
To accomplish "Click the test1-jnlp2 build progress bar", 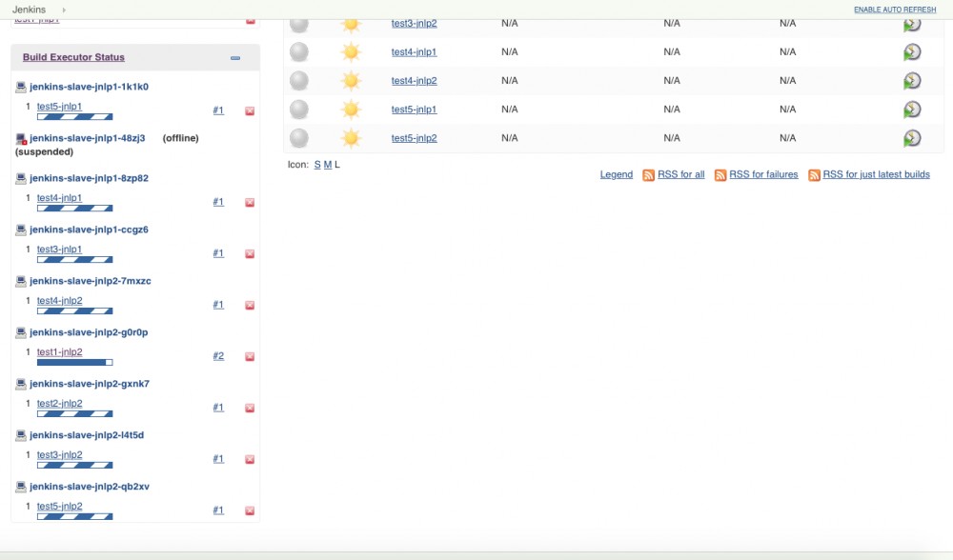I will (x=74, y=363).
